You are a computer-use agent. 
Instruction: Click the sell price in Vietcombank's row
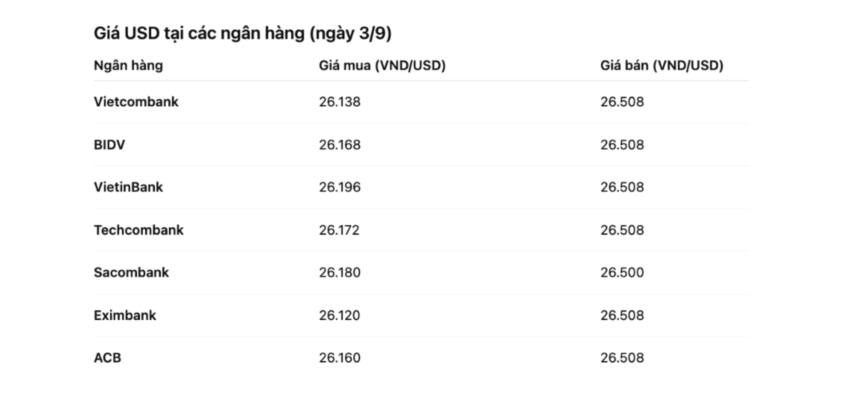tap(622, 102)
